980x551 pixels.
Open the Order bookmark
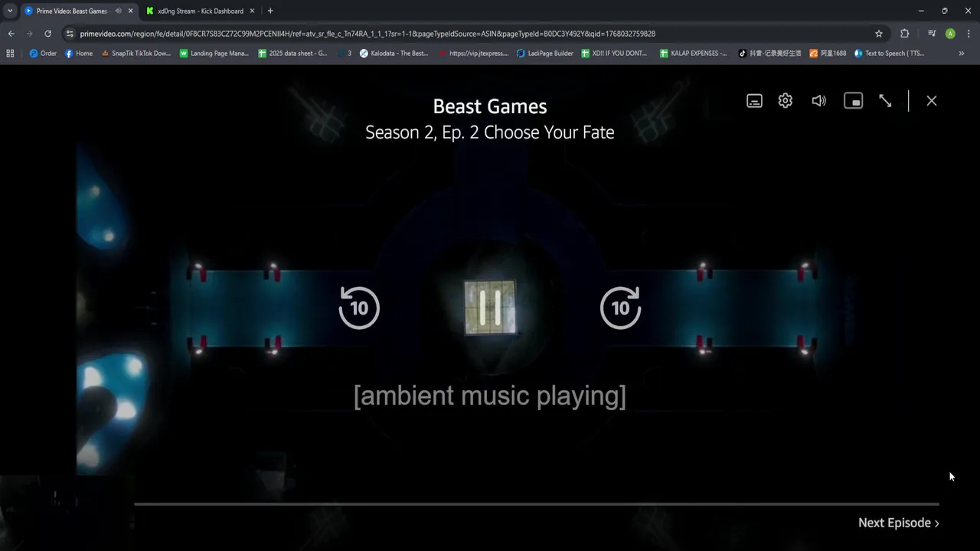(x=43, y=54)
